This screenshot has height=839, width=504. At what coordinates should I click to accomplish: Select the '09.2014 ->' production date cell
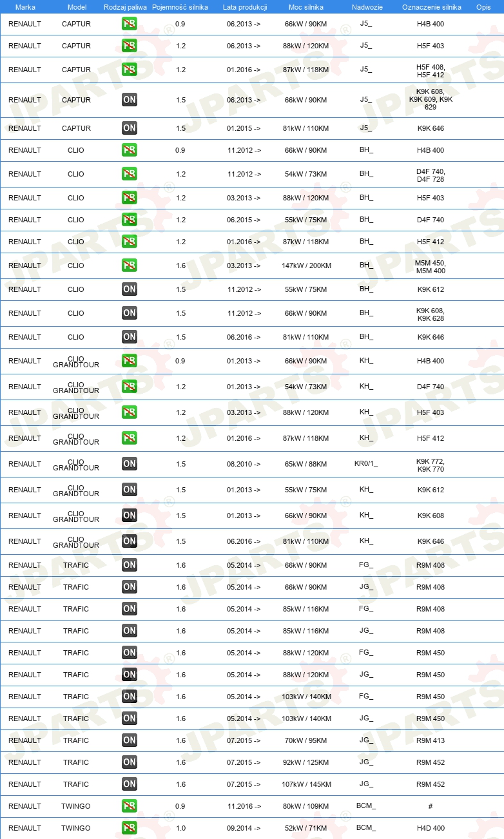[x=244, y=828]
